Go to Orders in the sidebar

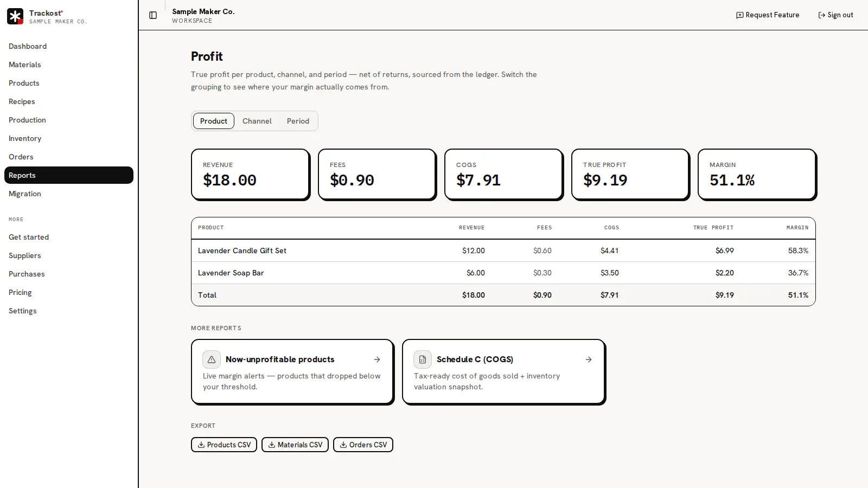click(x=69, y=157)
